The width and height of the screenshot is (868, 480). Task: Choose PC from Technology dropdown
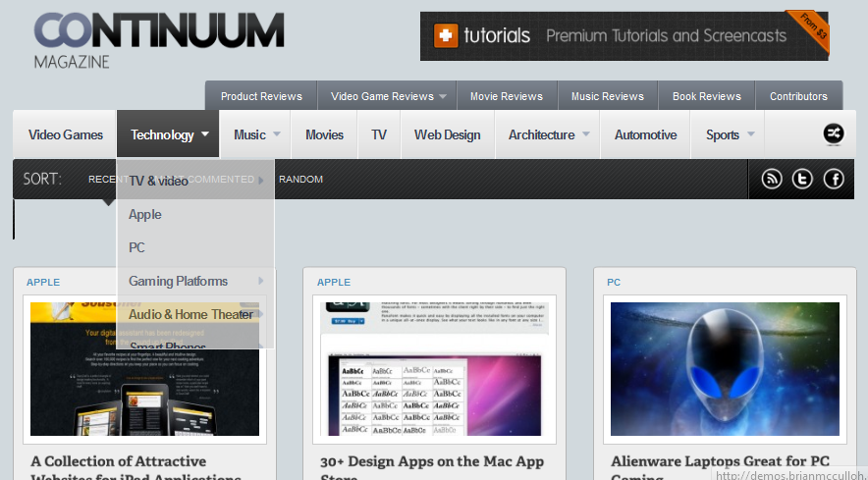pyautogui.click(x=136, y=247)
